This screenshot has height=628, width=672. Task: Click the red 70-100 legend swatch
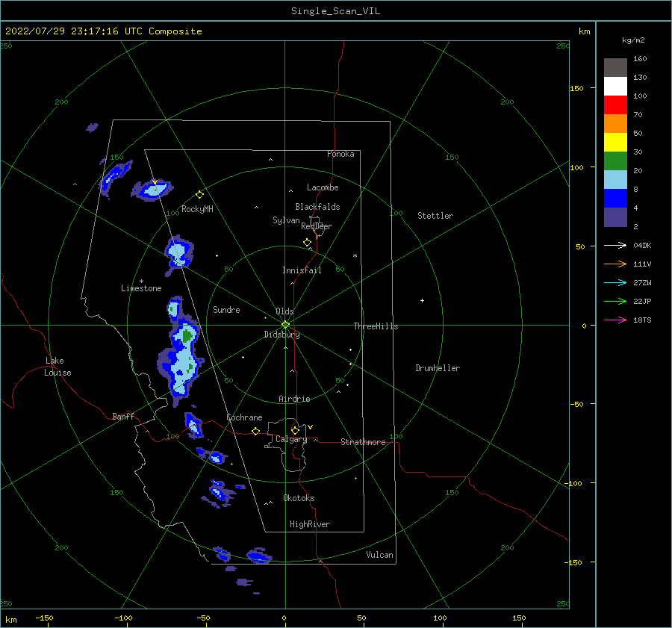(615, 105)
